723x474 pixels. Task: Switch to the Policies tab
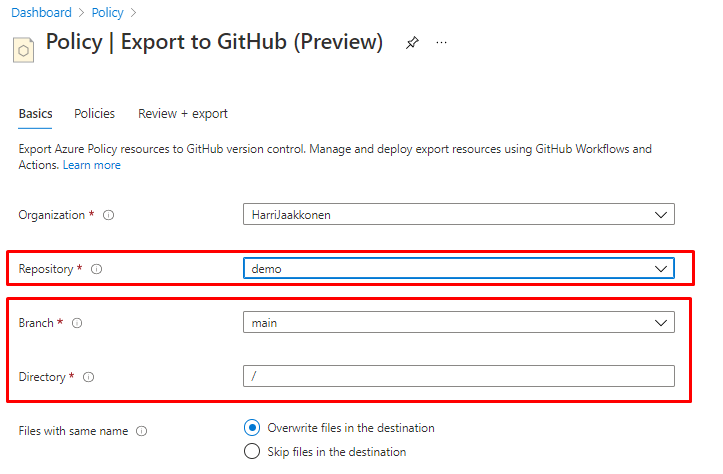pyautogui.click(x=95, y=114)
